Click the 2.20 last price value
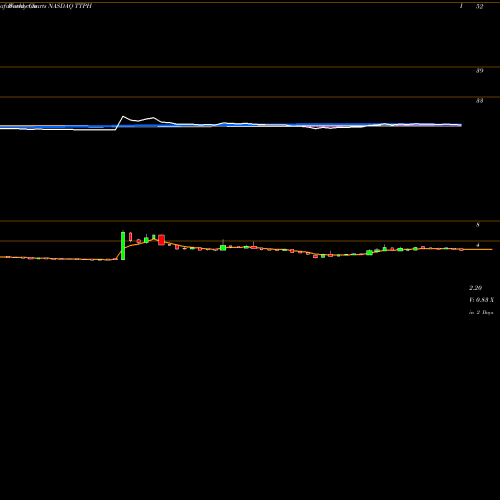 click(475, 288)
